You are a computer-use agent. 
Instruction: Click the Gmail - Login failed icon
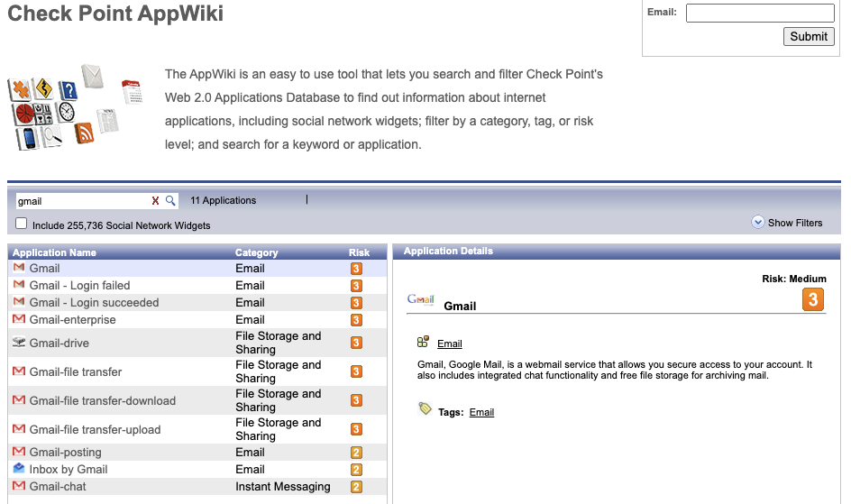point(19,285)
